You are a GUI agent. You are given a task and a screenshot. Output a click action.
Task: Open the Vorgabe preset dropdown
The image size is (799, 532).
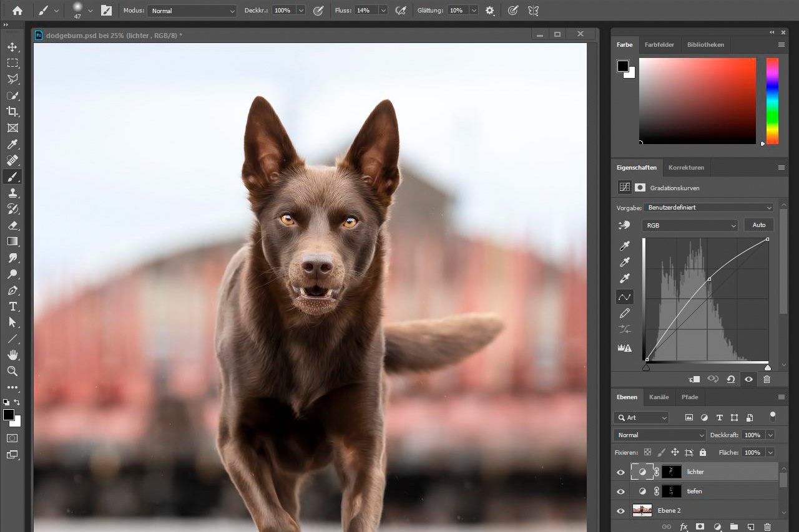coord(708,207)
